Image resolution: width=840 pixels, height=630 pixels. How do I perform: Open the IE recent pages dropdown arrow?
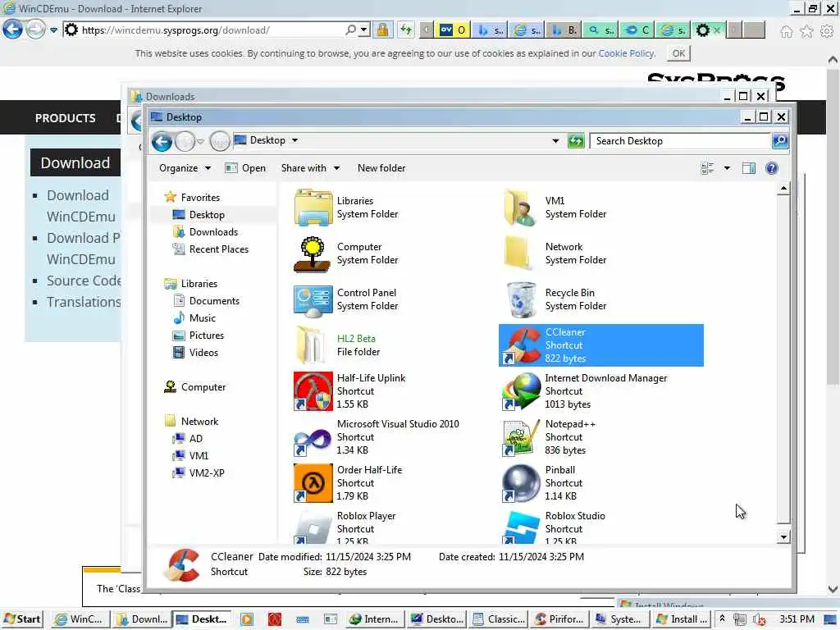point(53,30)
